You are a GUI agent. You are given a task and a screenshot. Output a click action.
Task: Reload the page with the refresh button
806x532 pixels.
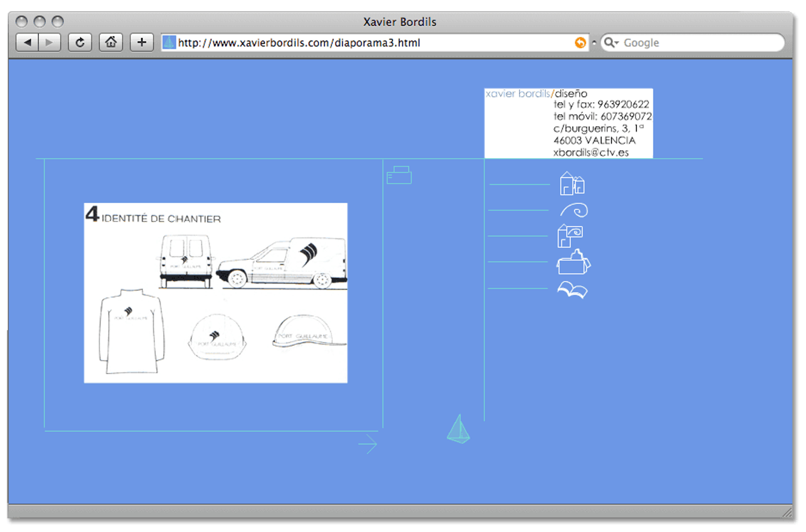pyautogui.click(x=80, y=43)
